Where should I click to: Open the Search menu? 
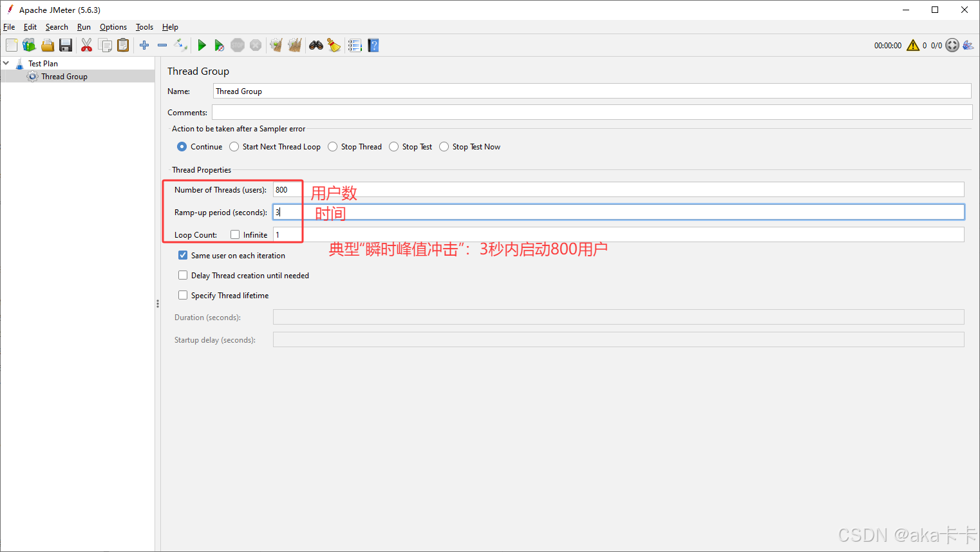click(x=57, y=27)
